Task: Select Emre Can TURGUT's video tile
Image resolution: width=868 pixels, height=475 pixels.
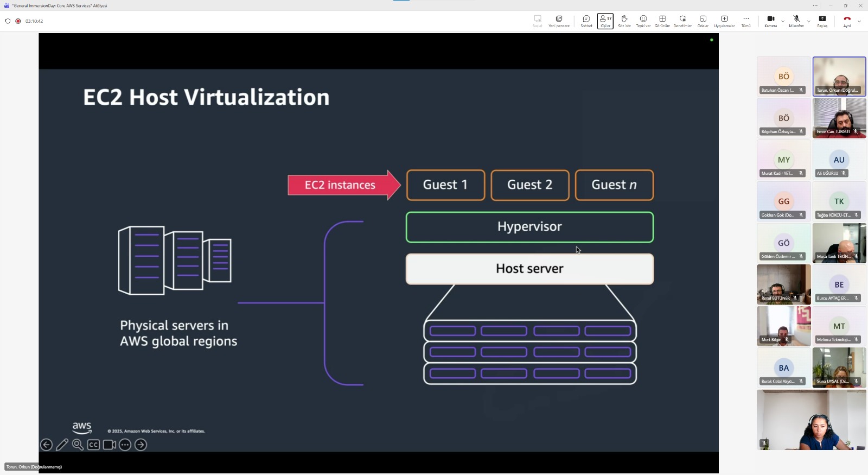Action: [x=839, y=118]
